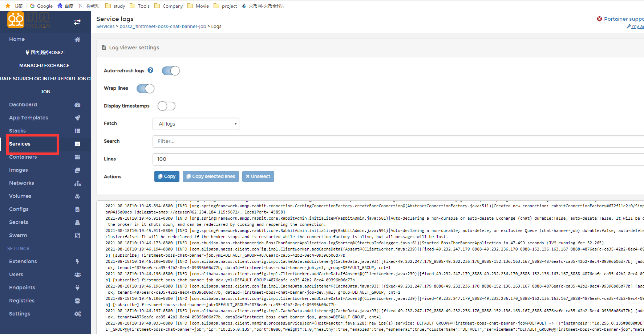Screen dimensions: 644x334
Task: Click the Search filter input field
Action: [x=398, y=142]
